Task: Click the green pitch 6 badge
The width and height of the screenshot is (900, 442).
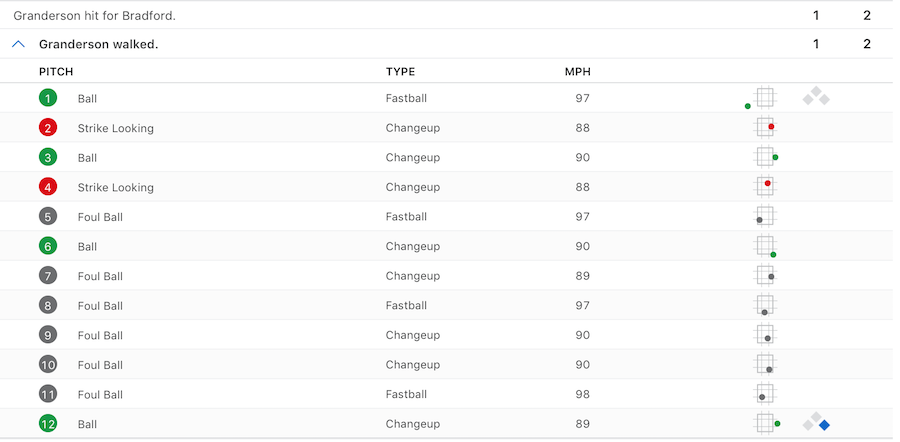Action: [48, 246]
